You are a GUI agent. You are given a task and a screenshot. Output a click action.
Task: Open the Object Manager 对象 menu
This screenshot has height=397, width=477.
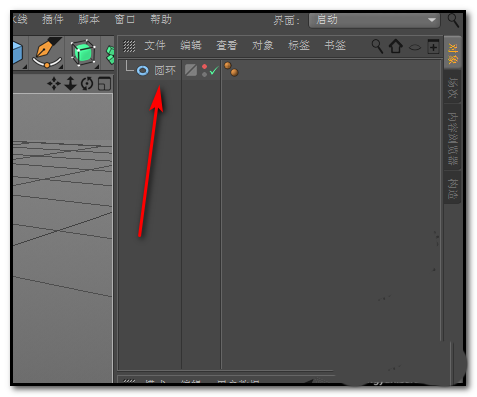pos(263,45)
